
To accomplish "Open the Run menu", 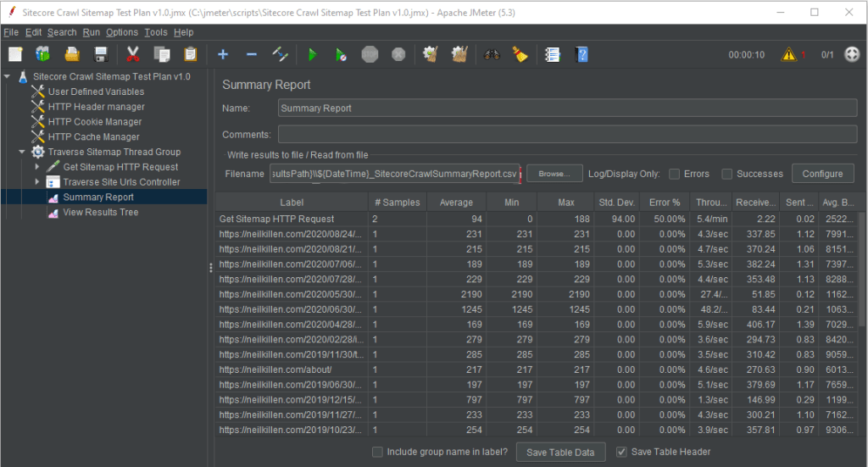I will 92,32.
